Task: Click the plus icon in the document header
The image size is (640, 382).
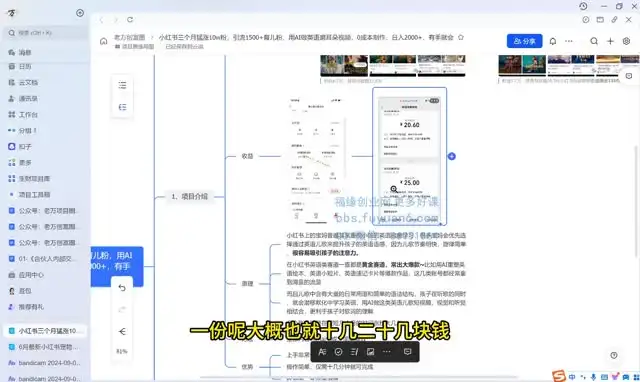Action: [x=610, y=41]
